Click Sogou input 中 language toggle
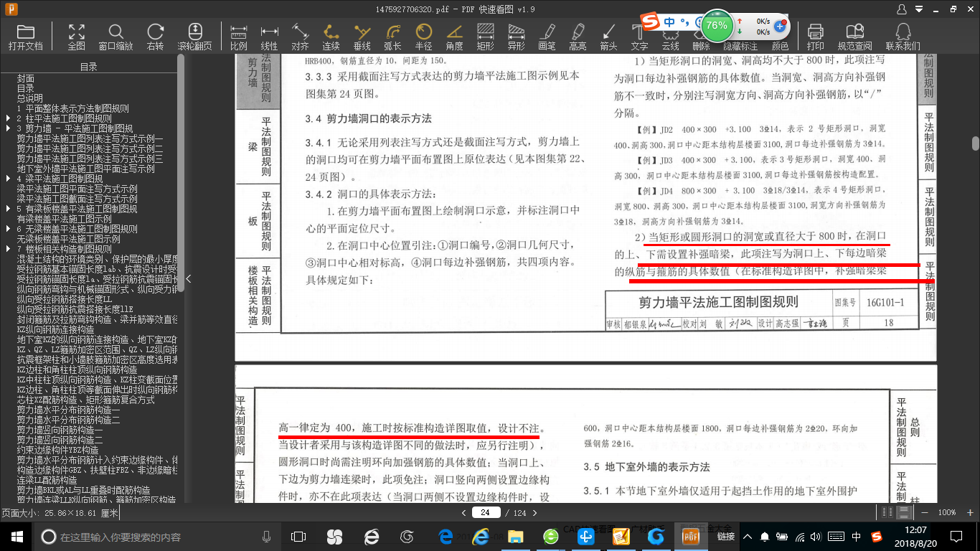The image size is (980, 551). (669, 22)
